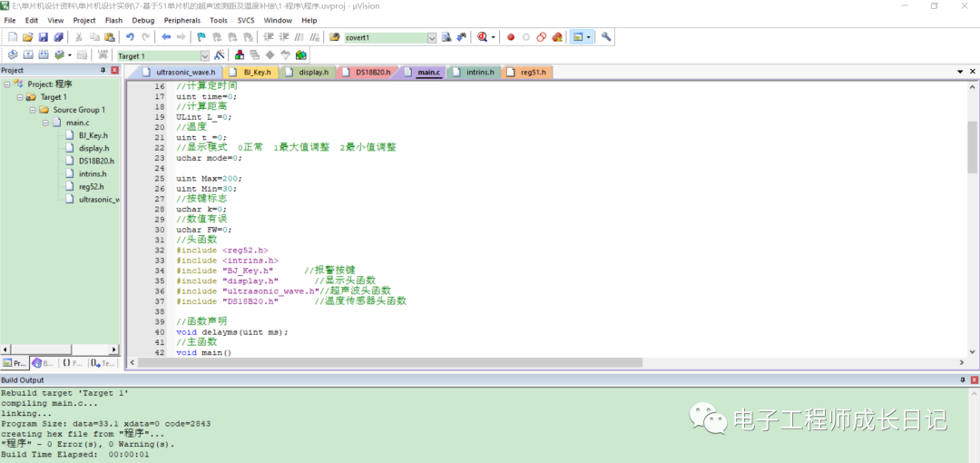The width and height of the screenshot is (980, 463).
Task: Click the Pack Installer icon
Action: (301, 55)
